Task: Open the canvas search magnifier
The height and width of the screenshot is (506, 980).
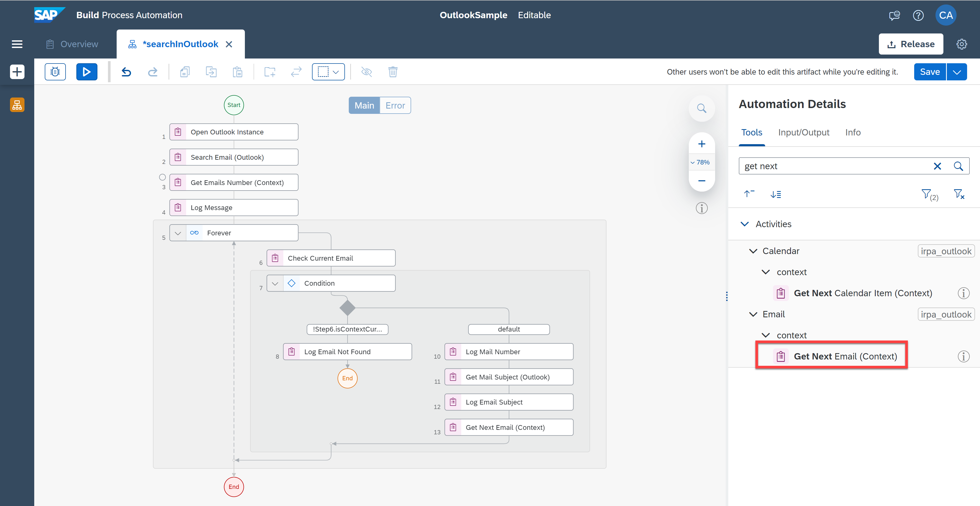Action: [x=701, y=109]
